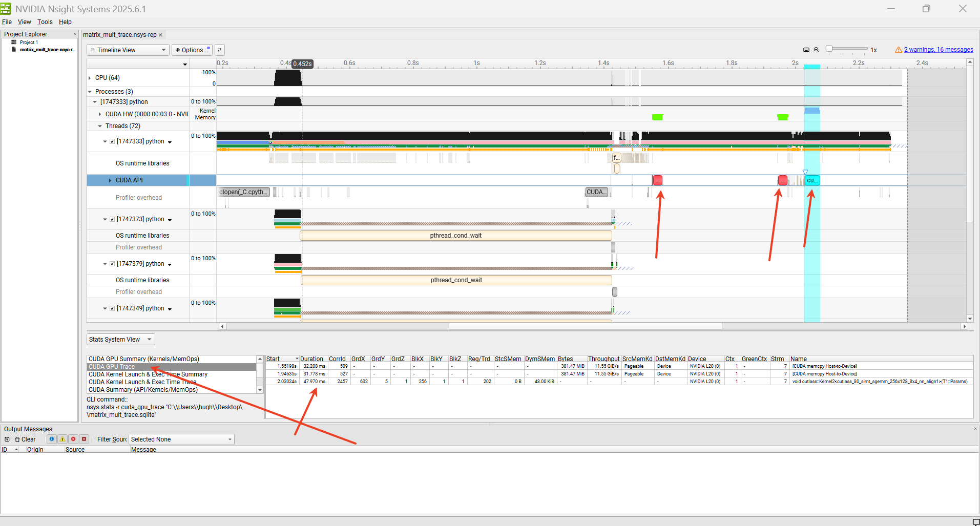This screenshot has height=526, width=980.
Task: Close the matrix_mult_trace.nsys-rep tab
Action: click(x=160, y=35)
